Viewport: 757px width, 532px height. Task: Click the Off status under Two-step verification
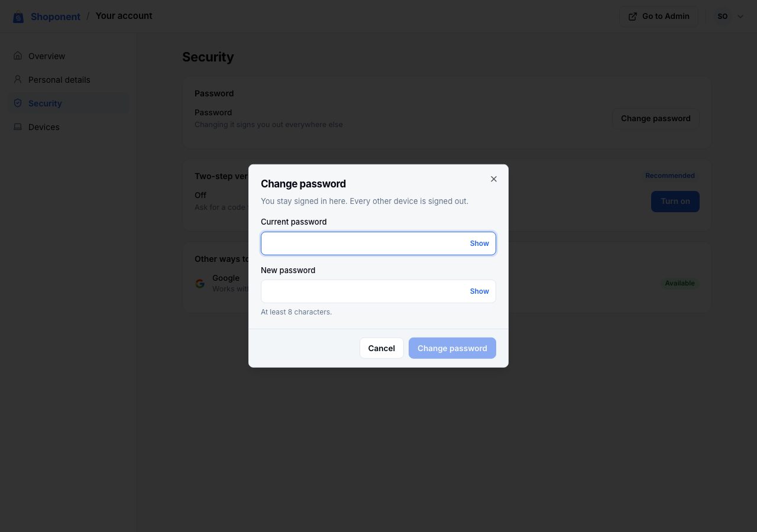(x=200, y=195)
